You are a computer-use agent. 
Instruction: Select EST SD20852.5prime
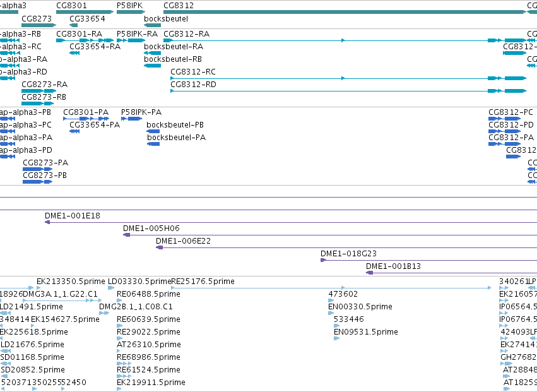(33, 371)
